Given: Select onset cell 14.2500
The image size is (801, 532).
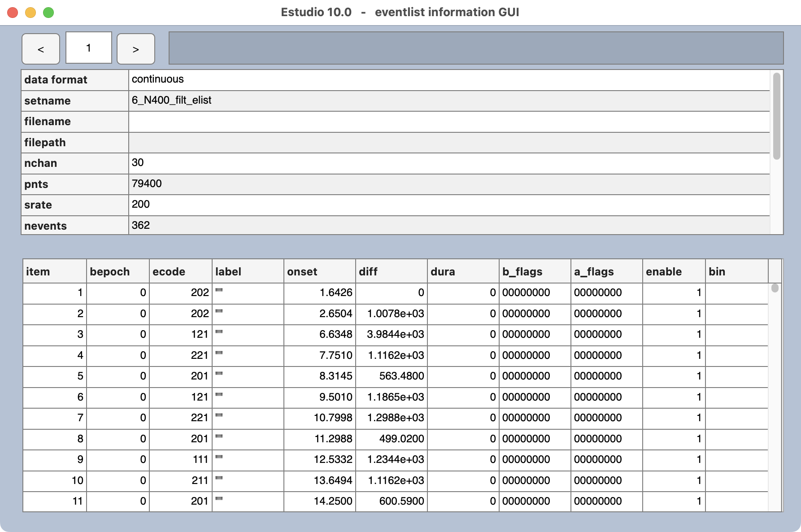Looking at the screenshot, I should pos(320,501).
